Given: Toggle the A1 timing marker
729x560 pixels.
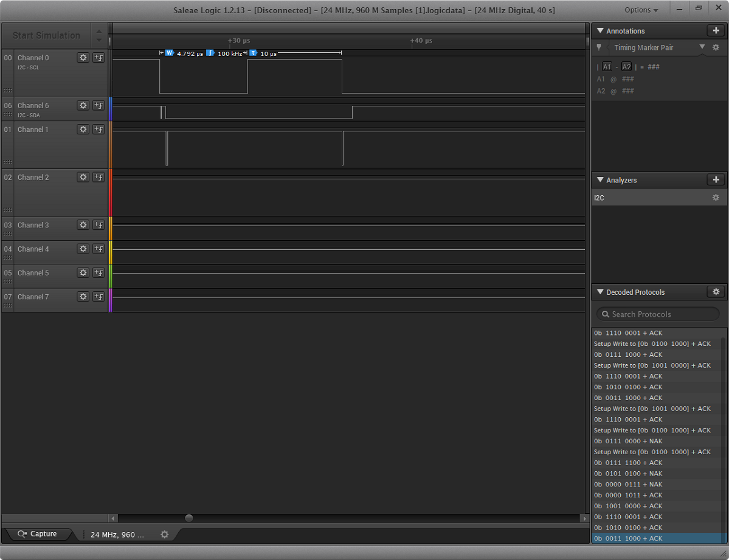Looking at the screenshot, I should pos(607,67).
